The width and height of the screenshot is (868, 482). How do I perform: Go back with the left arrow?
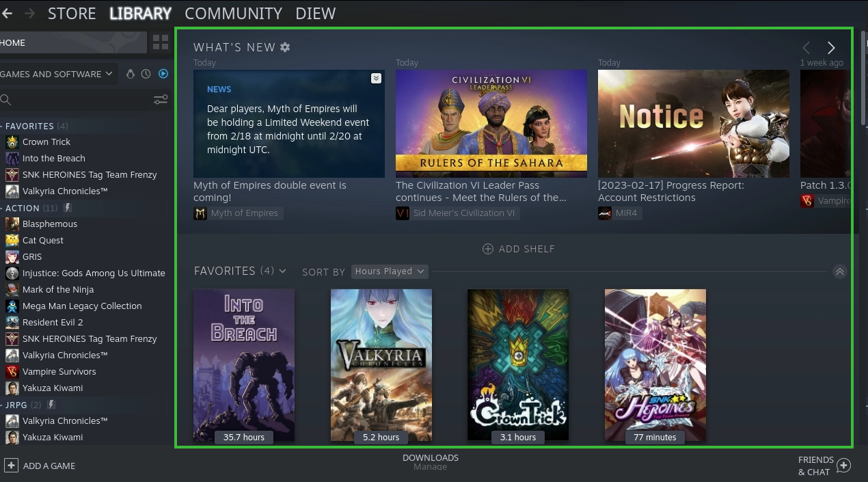point(8,13)
